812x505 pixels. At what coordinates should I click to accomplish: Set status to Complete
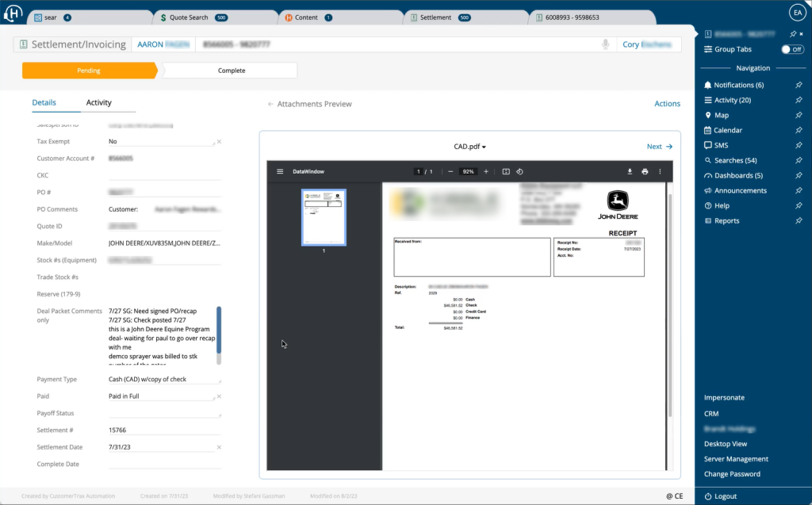click(232, 71)
